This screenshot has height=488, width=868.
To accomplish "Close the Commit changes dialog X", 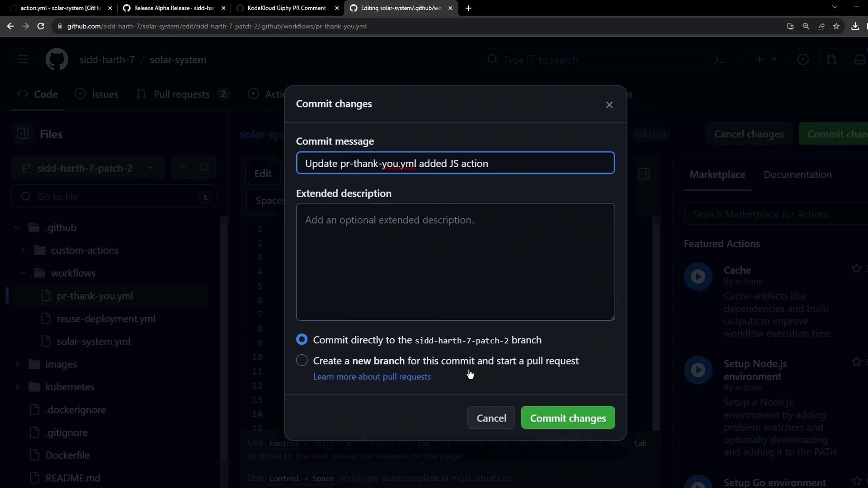I will [x=609, y=105].
